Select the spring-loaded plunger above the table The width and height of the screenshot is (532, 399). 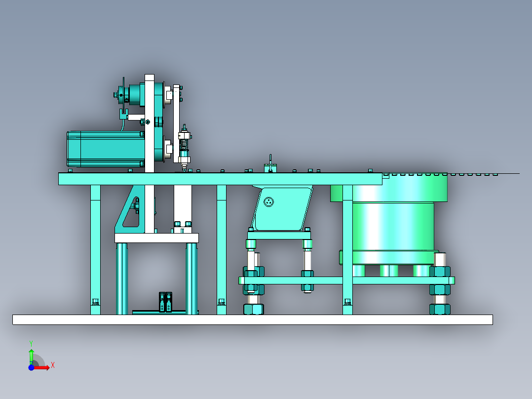tap(184, 147)
